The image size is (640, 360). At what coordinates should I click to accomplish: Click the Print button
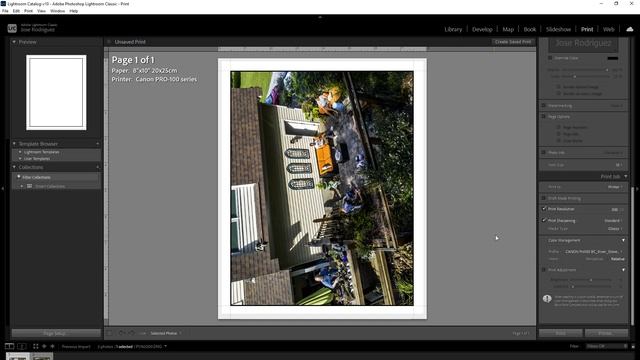click(x=560, y=333)
